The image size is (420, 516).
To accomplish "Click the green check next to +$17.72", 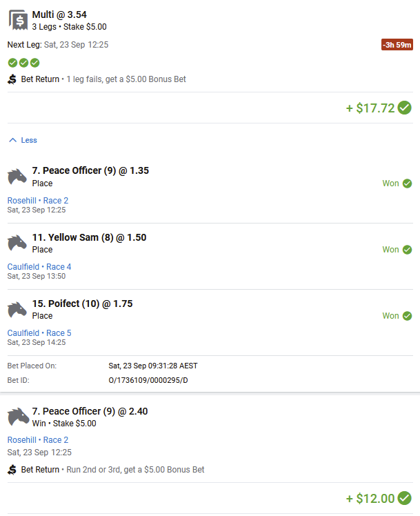I will point(405,108).
